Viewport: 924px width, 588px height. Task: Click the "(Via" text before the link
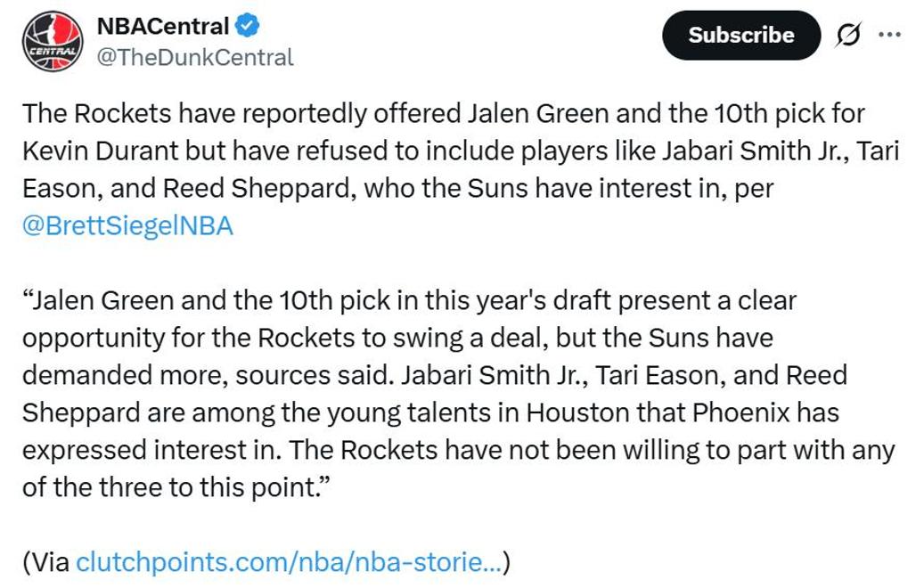(x=46, y=562)
